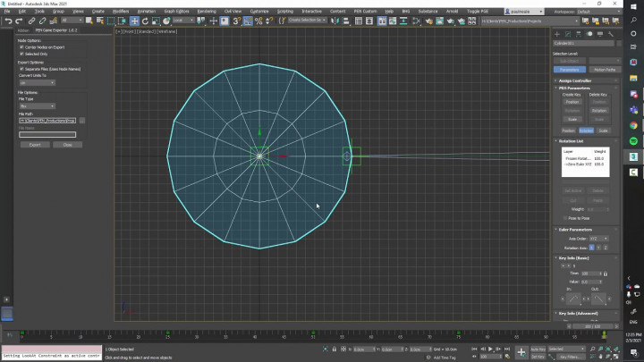Open the selection filter All dropdown
Image resolution: width=644 pixels, height=362 pixels.
point(72,20)
